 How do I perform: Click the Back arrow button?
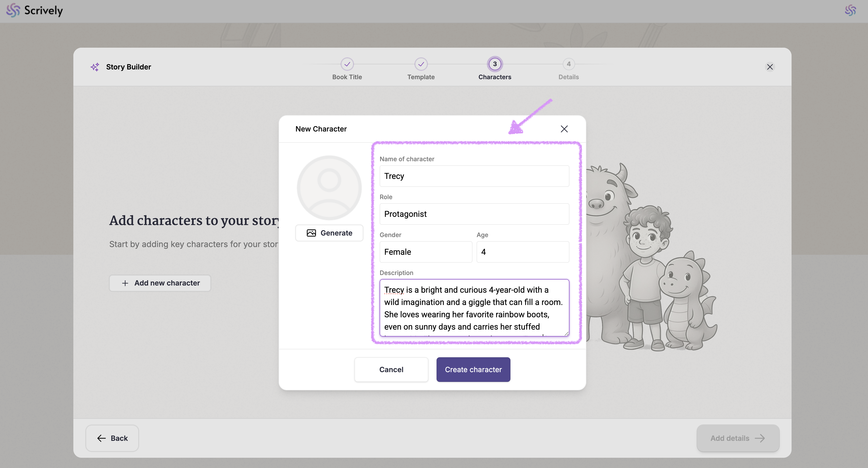[112, 438]
